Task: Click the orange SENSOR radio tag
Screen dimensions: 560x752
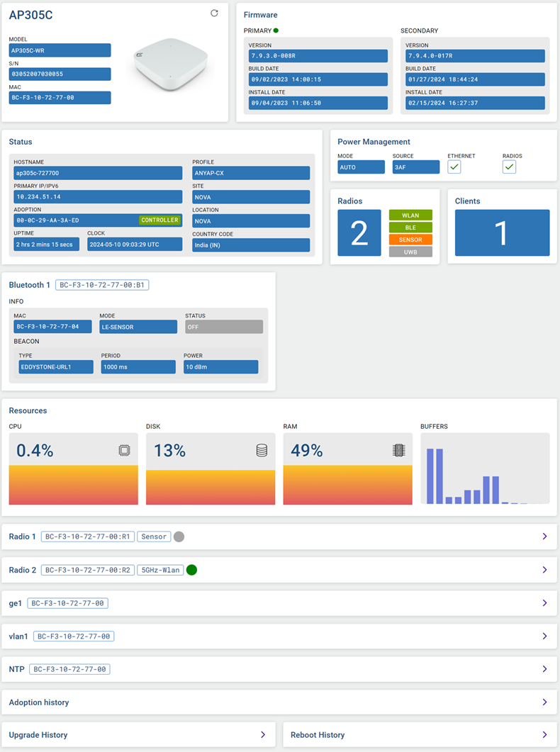Action: pyautogui.click(x=410, y=240)
